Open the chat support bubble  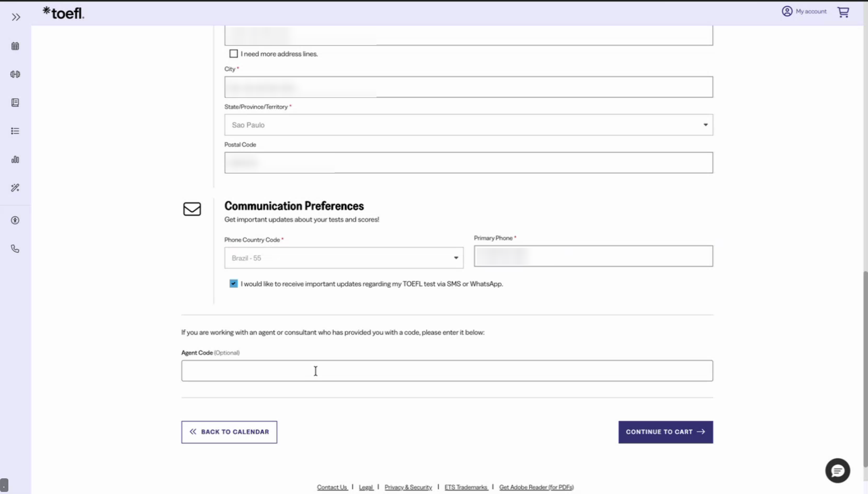click(x=838, y=471)
